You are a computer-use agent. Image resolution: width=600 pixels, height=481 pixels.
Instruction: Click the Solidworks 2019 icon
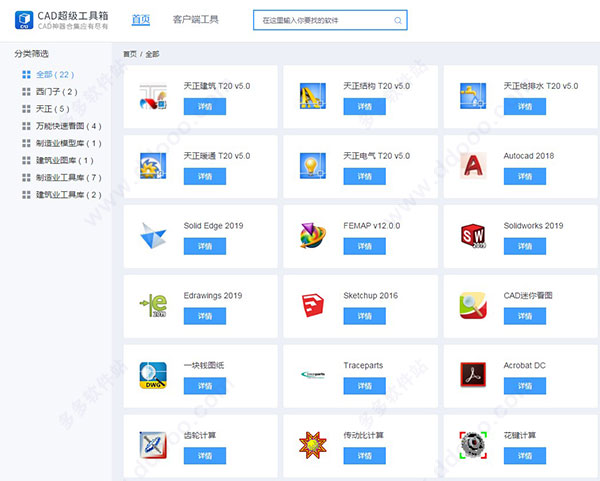(473, 236)
